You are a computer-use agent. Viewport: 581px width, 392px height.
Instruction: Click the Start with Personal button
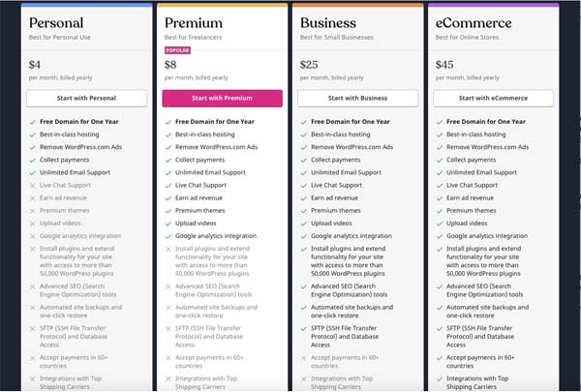[86, 98]
